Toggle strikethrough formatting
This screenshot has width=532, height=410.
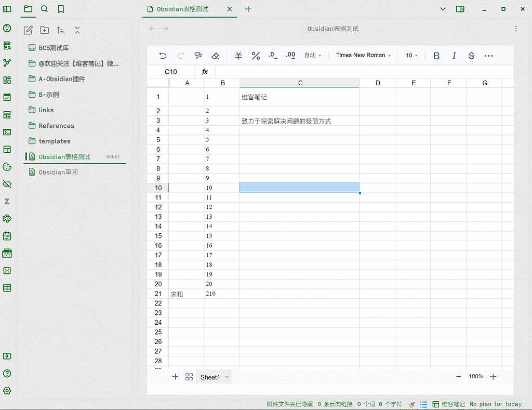pos(471,56)
